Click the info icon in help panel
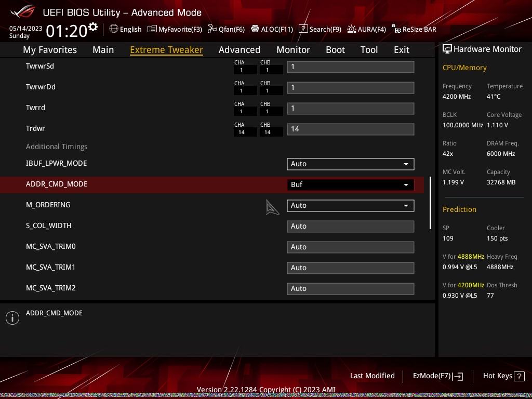The height and width of the screenshot is (399, 532). pos(12,318)
